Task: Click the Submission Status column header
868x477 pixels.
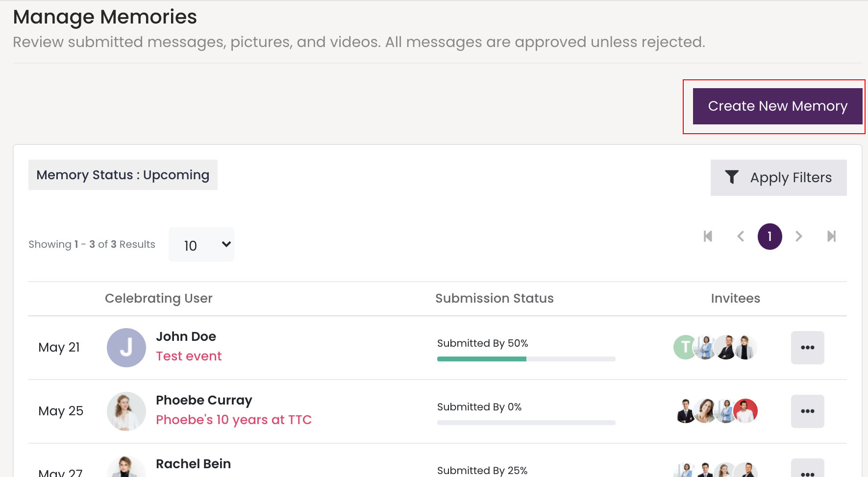Action: click(494, 298)
